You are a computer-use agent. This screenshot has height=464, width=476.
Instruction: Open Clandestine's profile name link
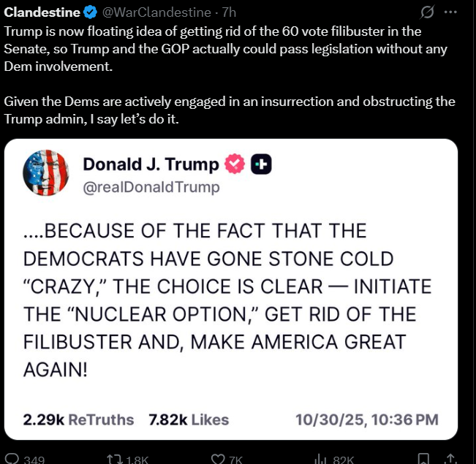pos(42,12)
